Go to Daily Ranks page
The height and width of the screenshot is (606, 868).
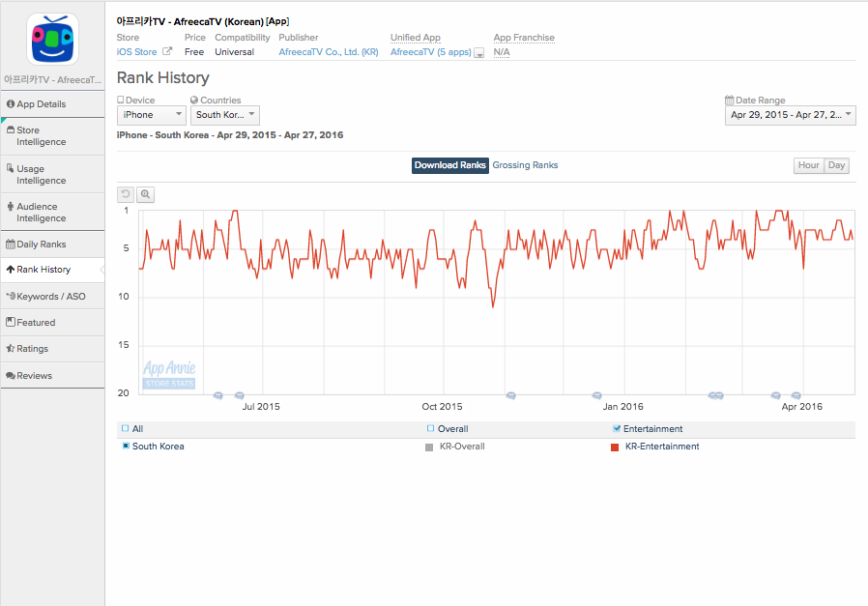[52, 245]
